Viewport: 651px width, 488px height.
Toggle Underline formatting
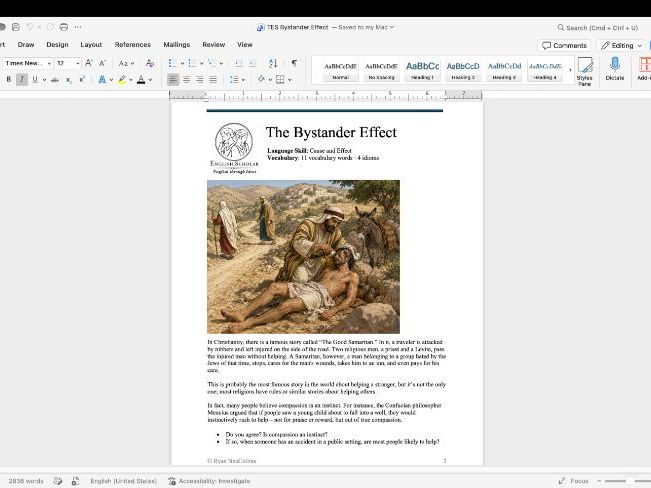click(35, 79)
